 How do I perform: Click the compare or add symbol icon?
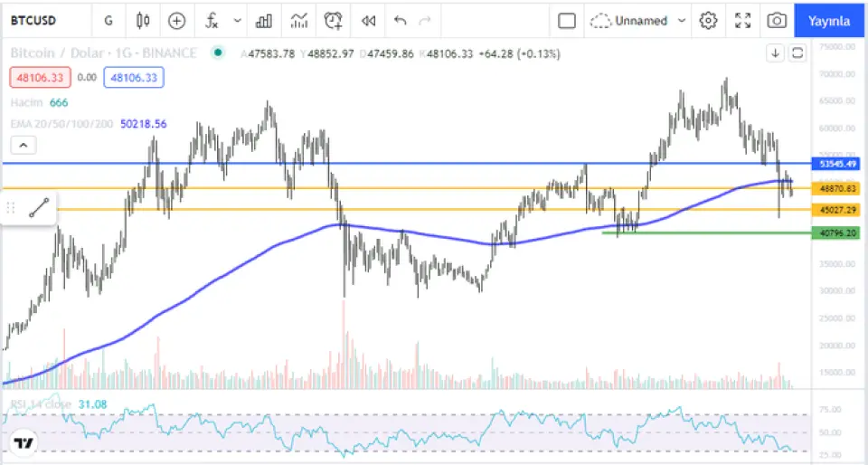point(176,20)
